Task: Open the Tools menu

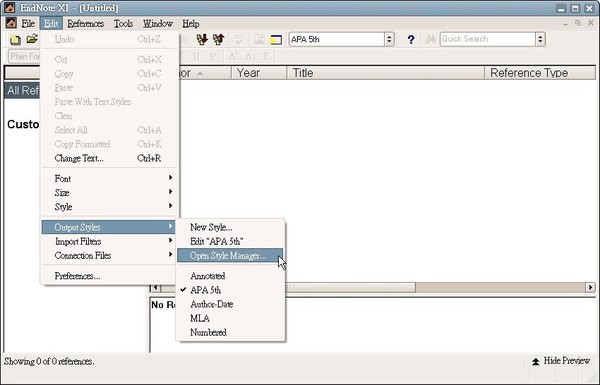Action: [123, 24]
